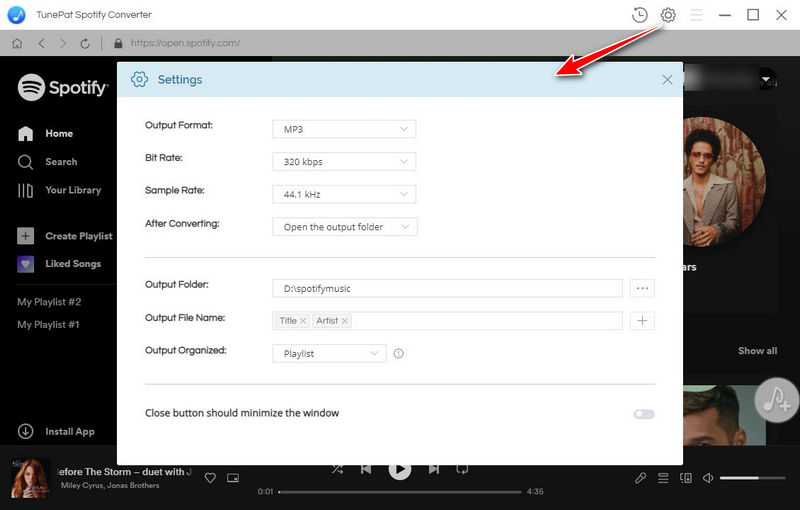
Task: Show lyrics microphone icon
Action: pos(640,478)
